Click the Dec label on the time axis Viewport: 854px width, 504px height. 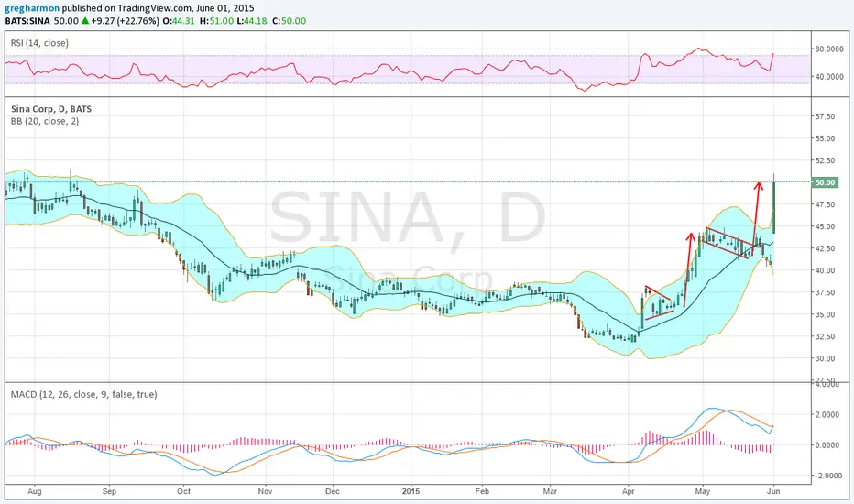(x=333, y=491)
